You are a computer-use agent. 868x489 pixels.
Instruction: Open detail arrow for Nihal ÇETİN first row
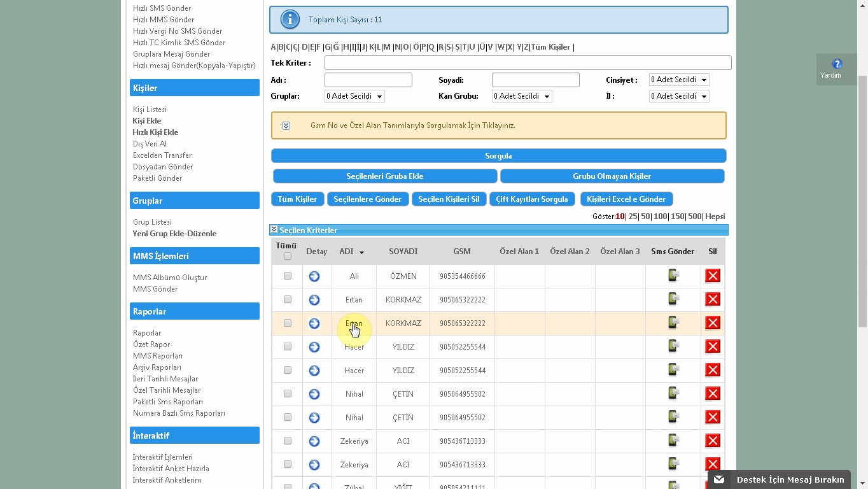coord(314,394)
